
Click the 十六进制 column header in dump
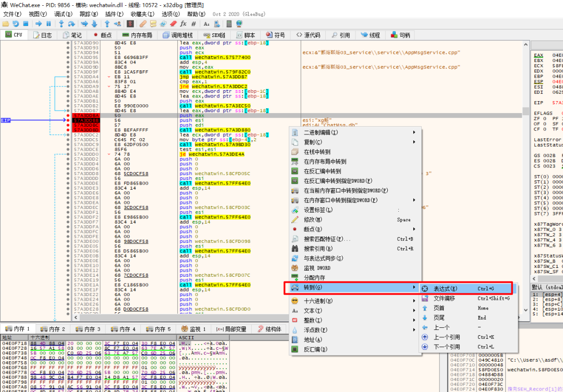coord(103,337)
